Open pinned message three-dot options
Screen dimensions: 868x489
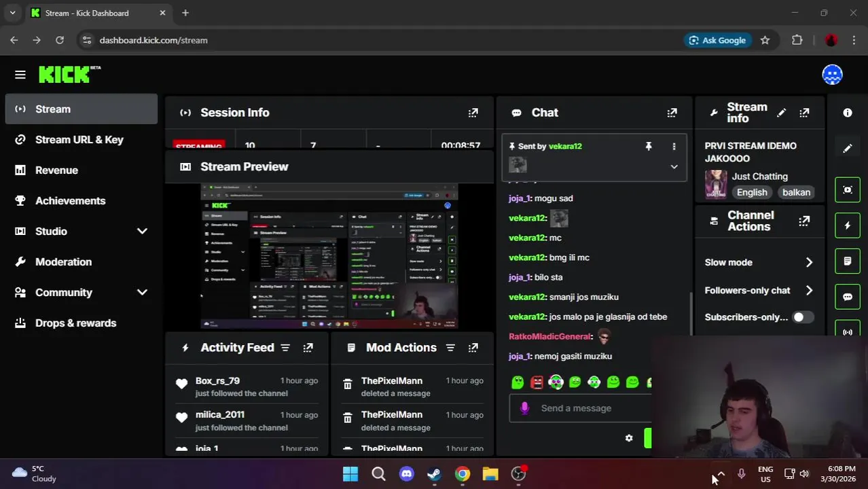[674, 146]
